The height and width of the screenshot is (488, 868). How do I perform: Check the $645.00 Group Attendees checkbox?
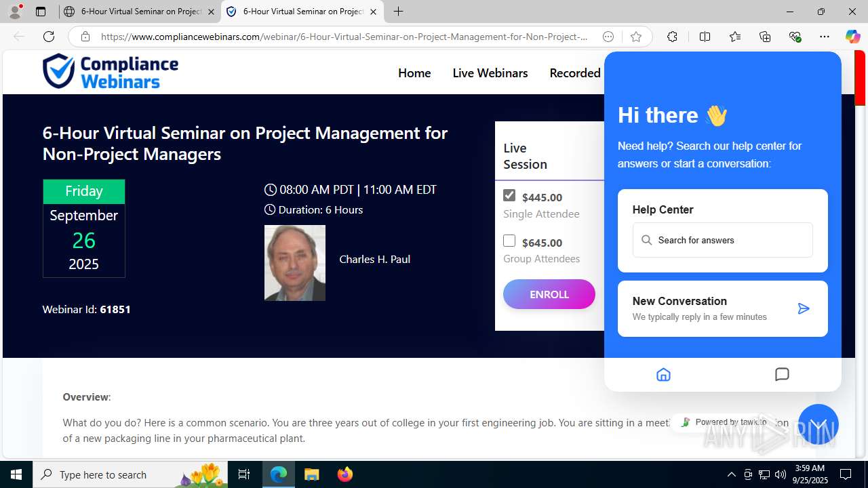coord(509,241)
